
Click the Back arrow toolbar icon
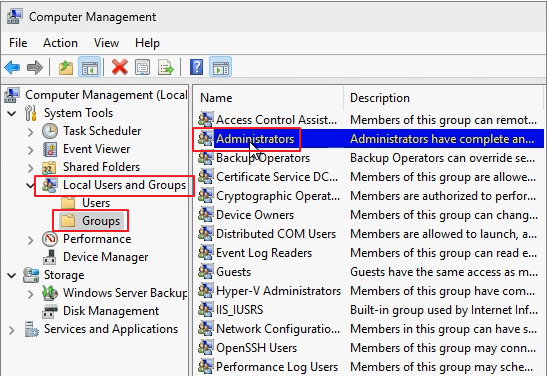coord(12,67)
